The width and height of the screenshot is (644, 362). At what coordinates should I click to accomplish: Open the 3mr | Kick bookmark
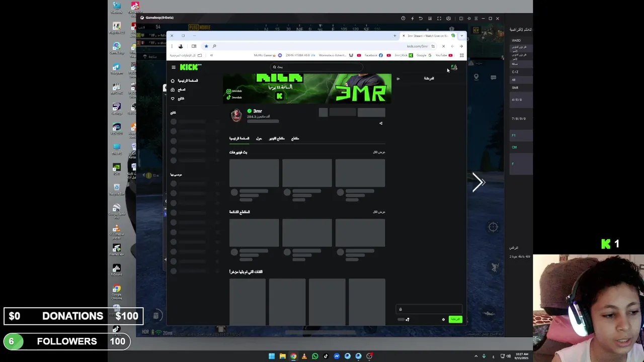pyautogui.click(x=404, y=55)
